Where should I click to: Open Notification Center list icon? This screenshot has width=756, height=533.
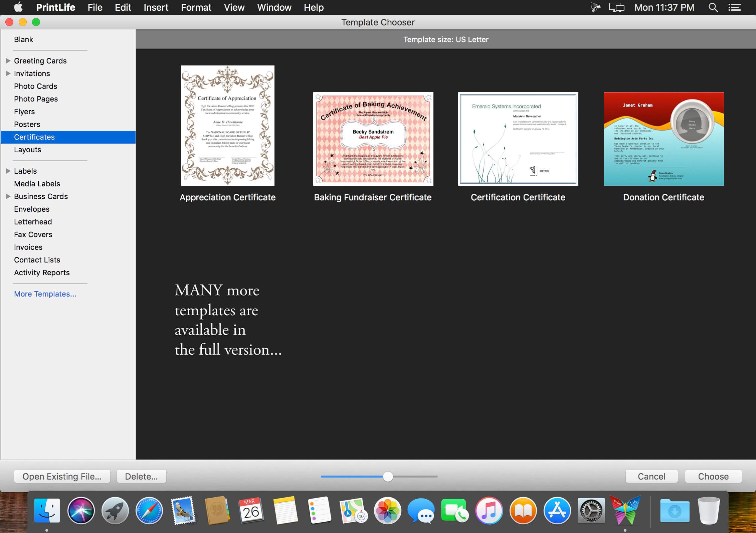click(x=735, y=7)
